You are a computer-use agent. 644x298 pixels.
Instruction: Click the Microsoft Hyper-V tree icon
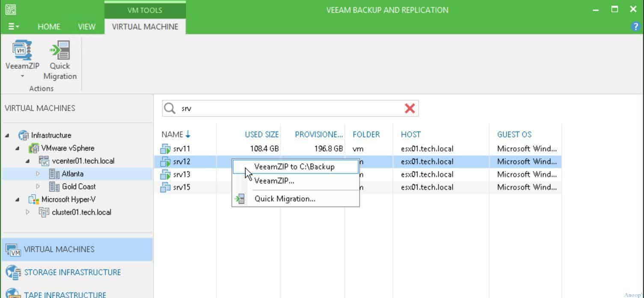point(33,200)
